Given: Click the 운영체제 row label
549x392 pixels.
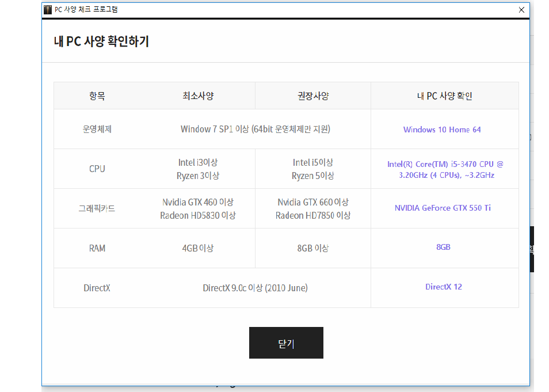Looking at the screenshot, I should (x=97, y=129).
